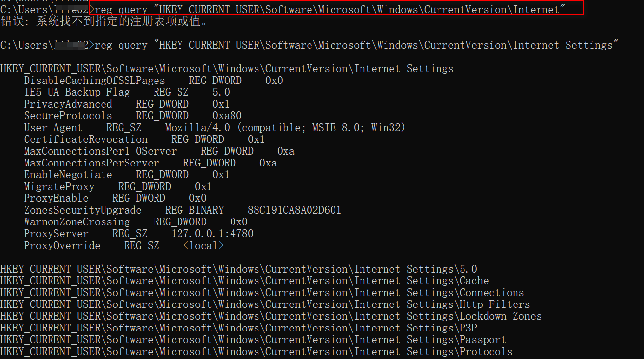Image resolution: width=644 pixels, height=359 pixels.
Task: Click the Chinese error message line
Action: [x=104, y=21]
